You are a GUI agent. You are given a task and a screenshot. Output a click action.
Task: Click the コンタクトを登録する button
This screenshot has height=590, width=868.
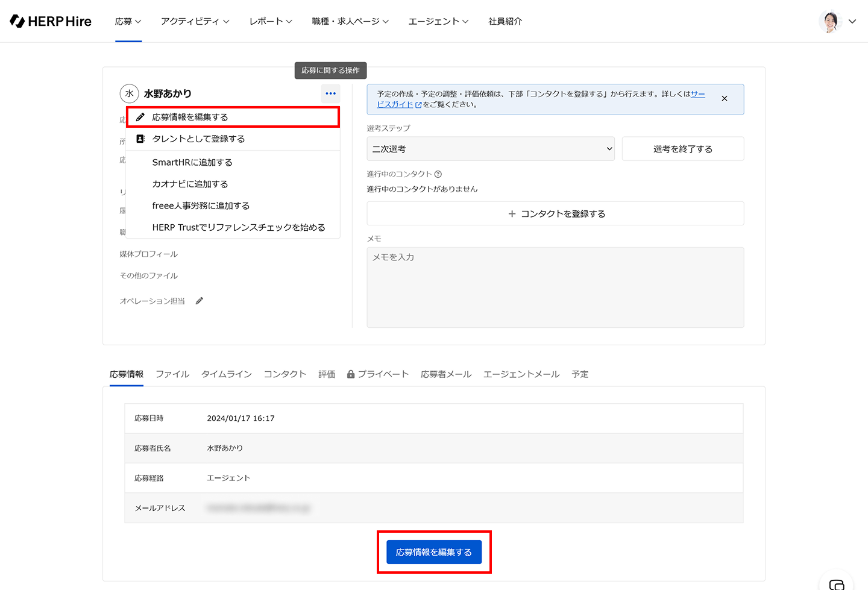pos(555,213)
